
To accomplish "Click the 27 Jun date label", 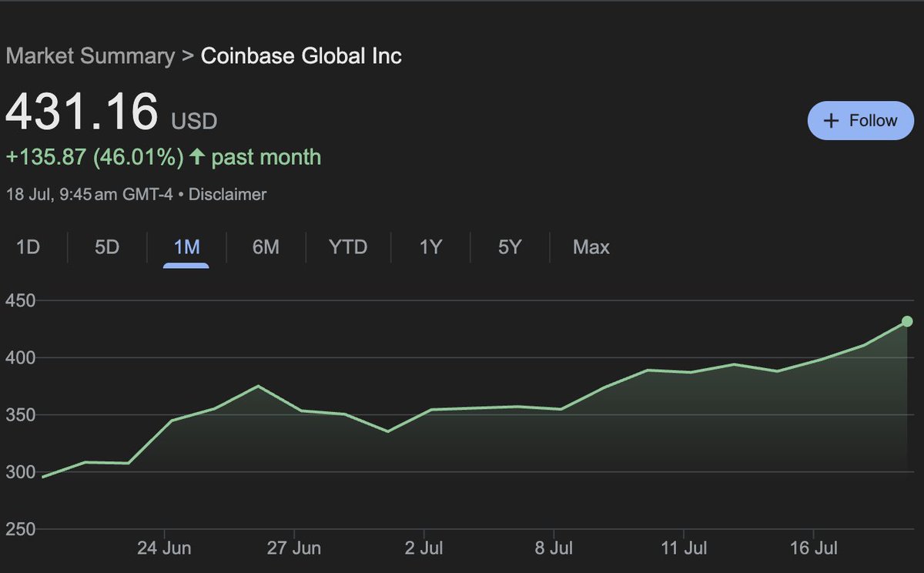I will point(295,549).
